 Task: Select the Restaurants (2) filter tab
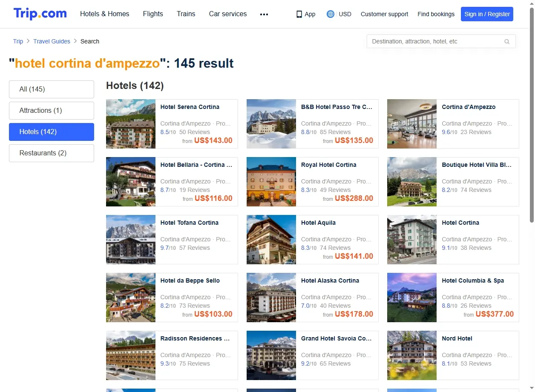click(x=52, y=153)
